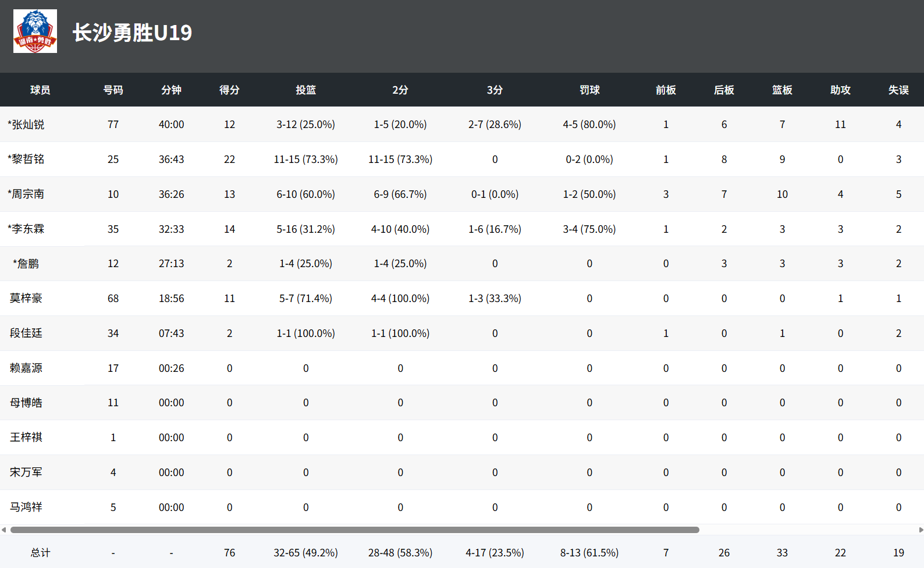The height and width of the screenshot is (568, 924).
Task: Click the 罚球 column header
Action: tap(589, 90)
